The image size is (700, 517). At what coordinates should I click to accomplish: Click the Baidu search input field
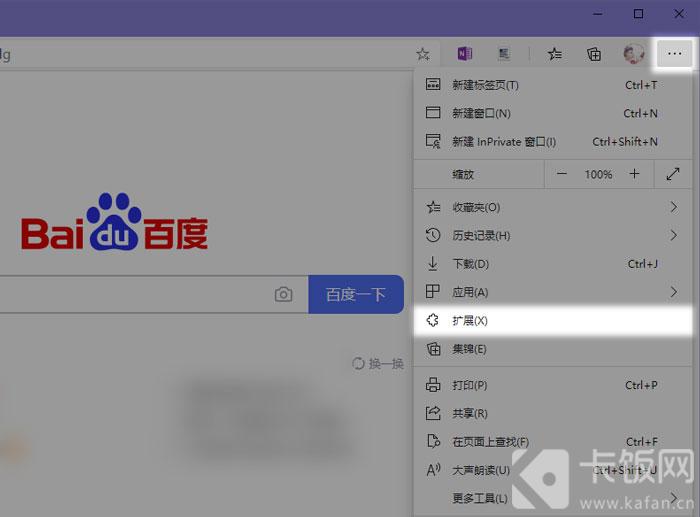click(154, 294)
